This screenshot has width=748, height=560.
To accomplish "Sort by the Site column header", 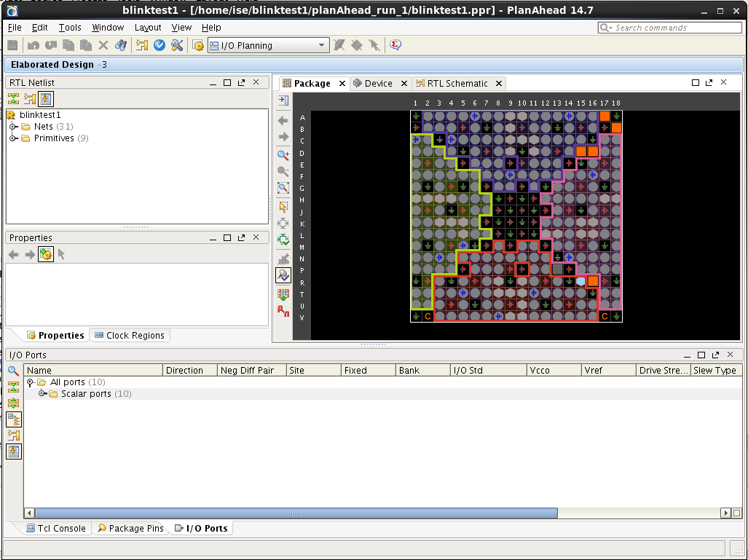I will tap(313, 370).
